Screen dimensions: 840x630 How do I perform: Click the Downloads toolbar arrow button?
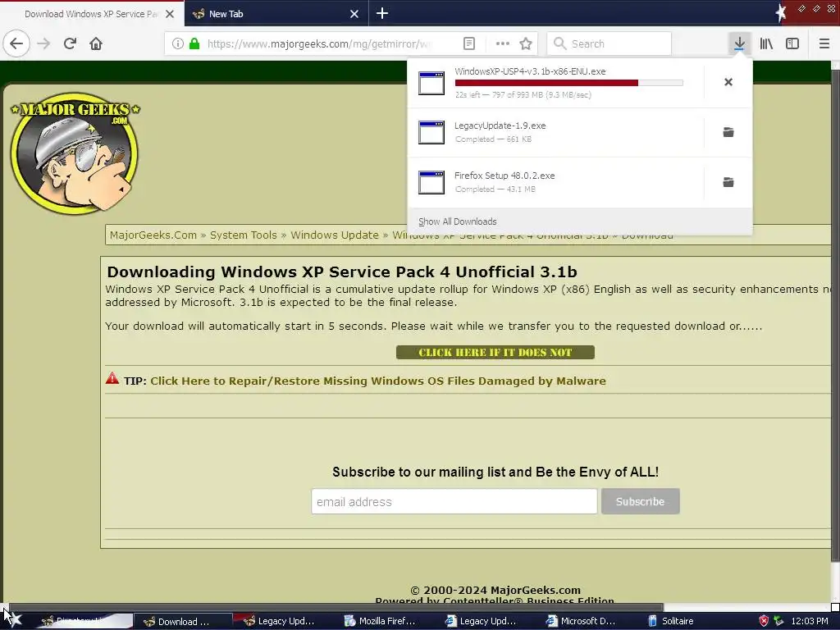pos(739,43)
